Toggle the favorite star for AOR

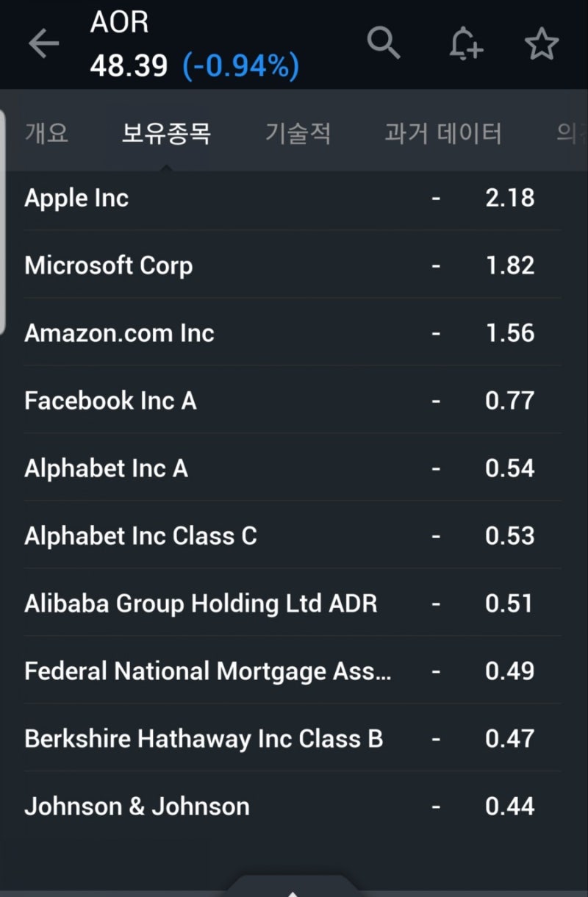pos(542,45)
